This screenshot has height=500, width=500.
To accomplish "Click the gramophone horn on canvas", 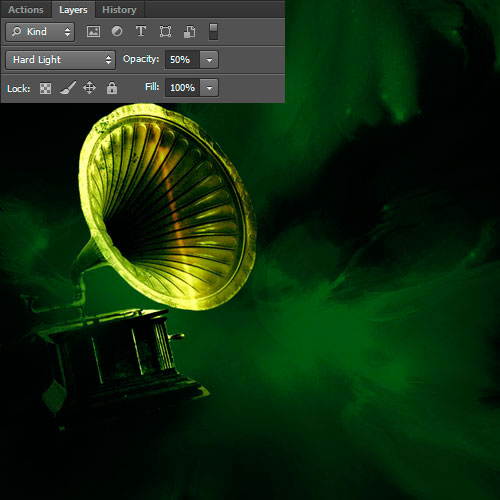I will (167, 207).
